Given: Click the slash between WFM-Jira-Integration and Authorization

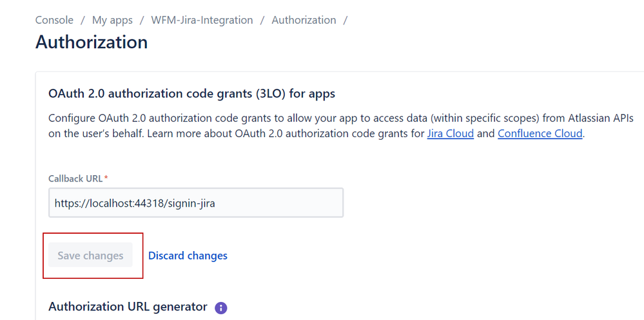Looking at the screenshot, I should (x=262, y=20).
